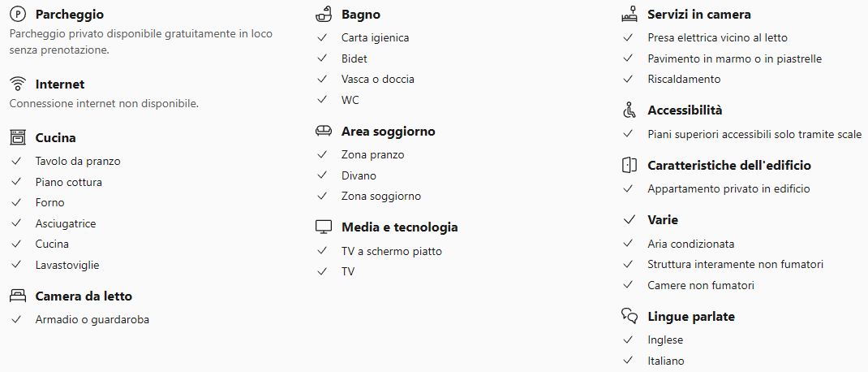Click the Armadio o guardaroba item
868x372 pixels.
pos(92,319)
